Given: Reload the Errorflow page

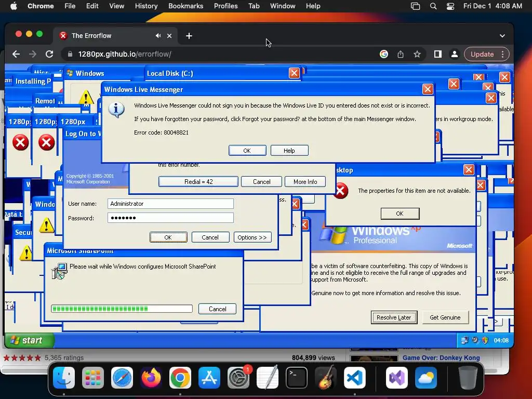Looking at the screenshot, I should (49, 54).
